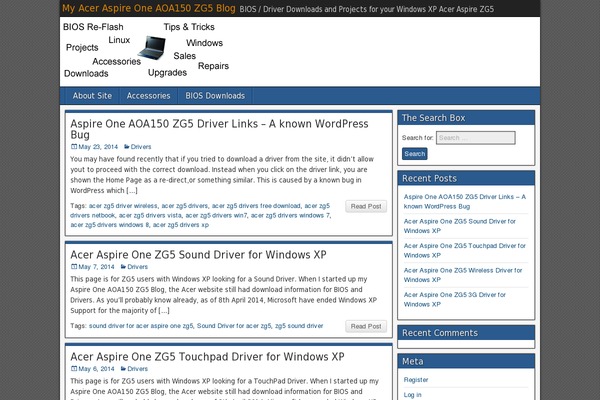This screenshot has height=400, width=600.
Task: Open post title Acer Aspire One ZG5 Touchpad Driver
Action: point(207,356)
